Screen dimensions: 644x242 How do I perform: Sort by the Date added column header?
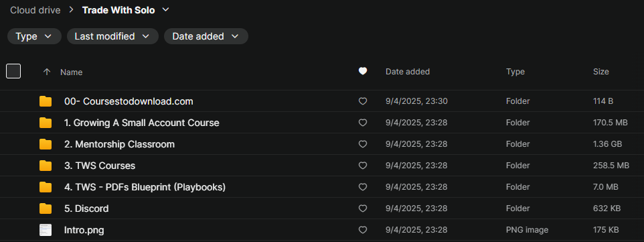408,72
